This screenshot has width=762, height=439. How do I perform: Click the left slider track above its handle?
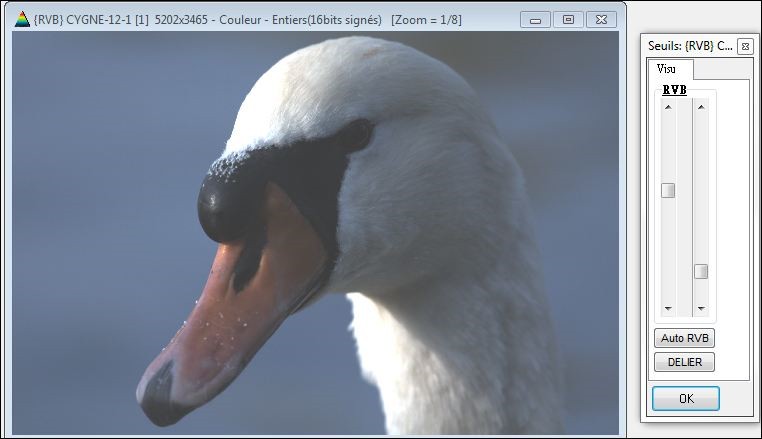click(x=668, y=145)
